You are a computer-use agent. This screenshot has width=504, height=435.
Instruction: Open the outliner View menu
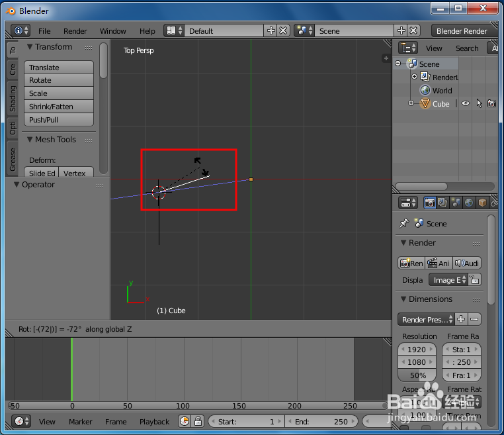click(434, 48)
